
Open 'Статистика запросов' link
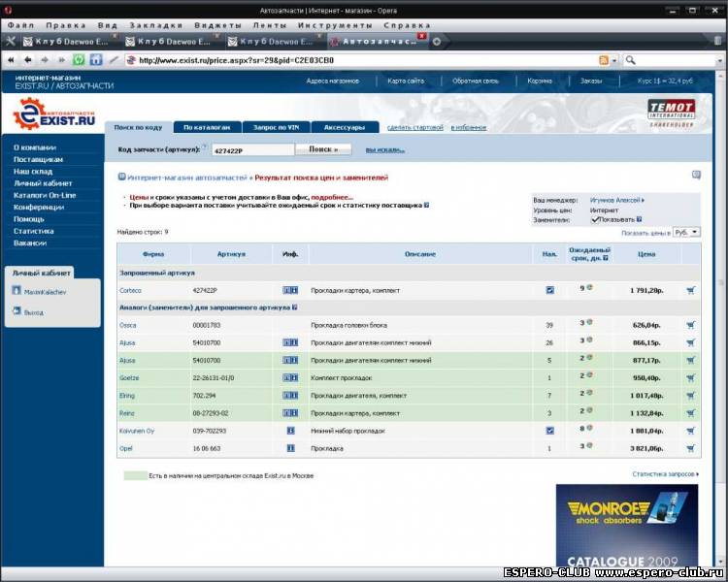(665, 474)
